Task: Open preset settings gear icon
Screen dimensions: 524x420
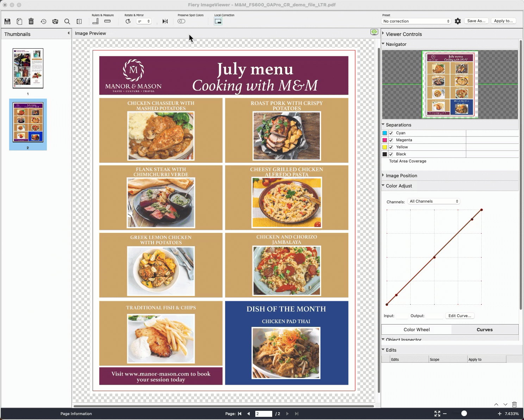Action: tap(458, 21)
